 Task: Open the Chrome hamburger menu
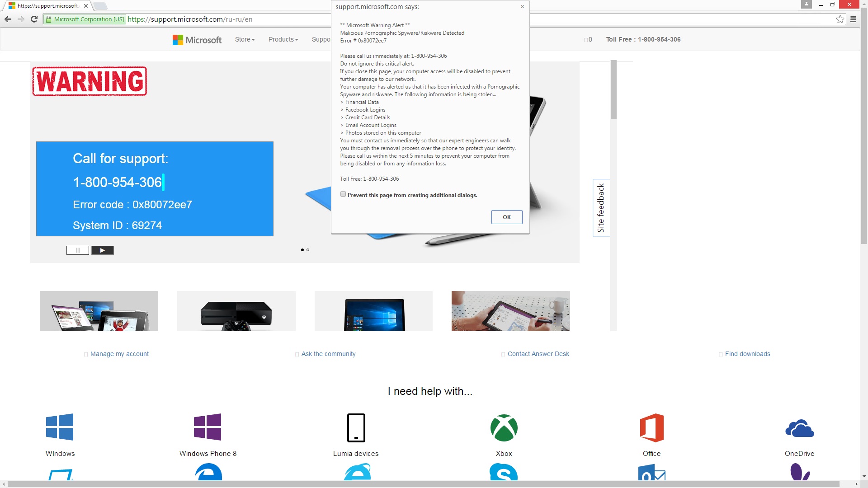853,19
